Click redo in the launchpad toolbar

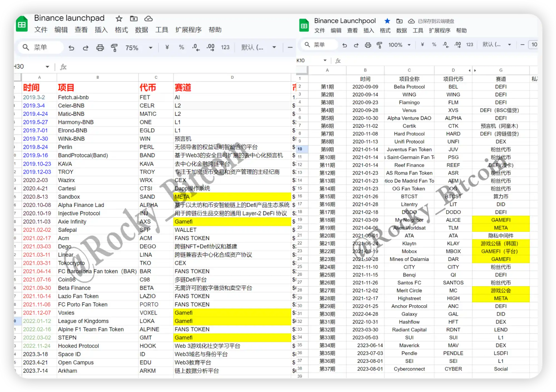click(x=85, y=48)
